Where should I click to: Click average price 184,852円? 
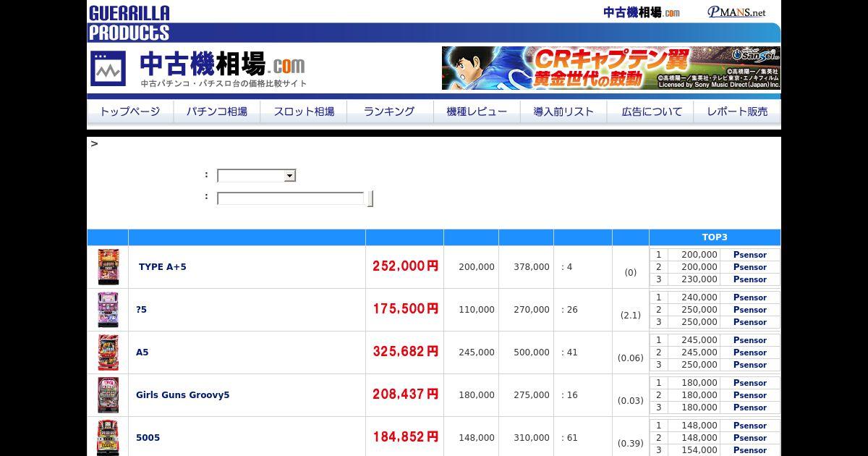[x=406, y=437]
